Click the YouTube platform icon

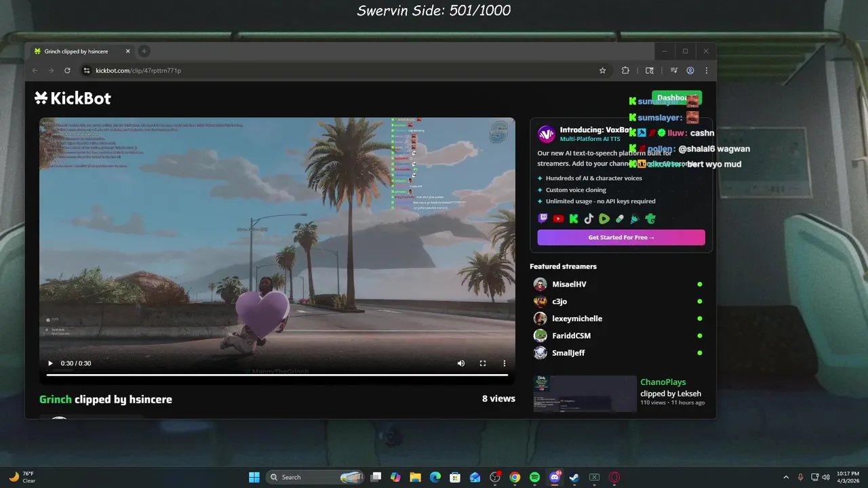(x=558, y=219)
